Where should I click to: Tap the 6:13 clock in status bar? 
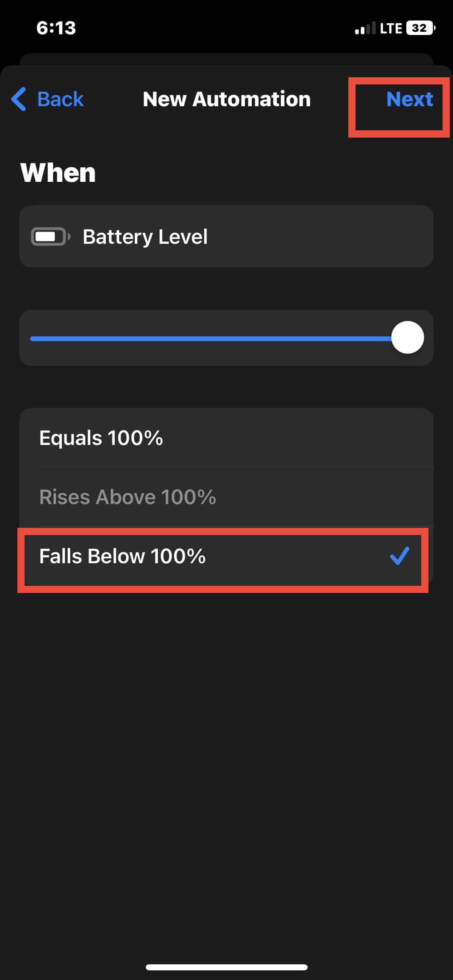(56, 28)
